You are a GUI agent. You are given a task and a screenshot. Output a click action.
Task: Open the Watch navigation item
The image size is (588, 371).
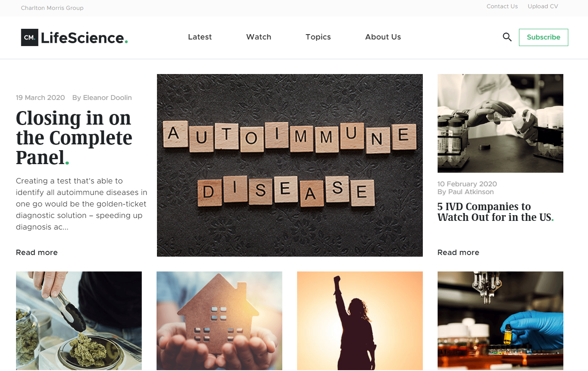pos(258,37)
